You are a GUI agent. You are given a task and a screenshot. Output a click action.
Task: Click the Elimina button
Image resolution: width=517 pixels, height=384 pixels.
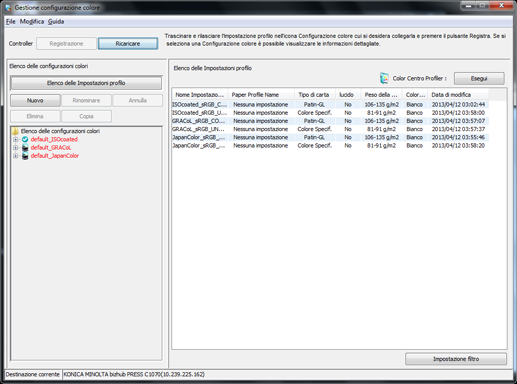35,116
